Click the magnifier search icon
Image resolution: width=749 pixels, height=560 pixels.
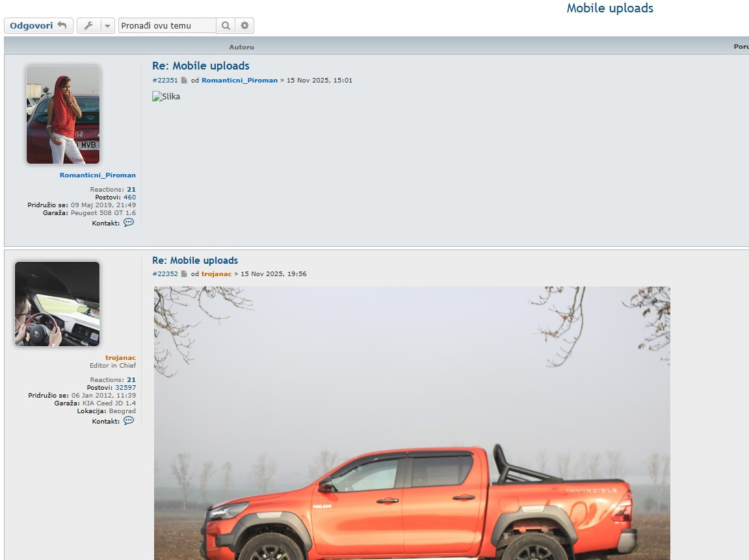tap(226, 26)
